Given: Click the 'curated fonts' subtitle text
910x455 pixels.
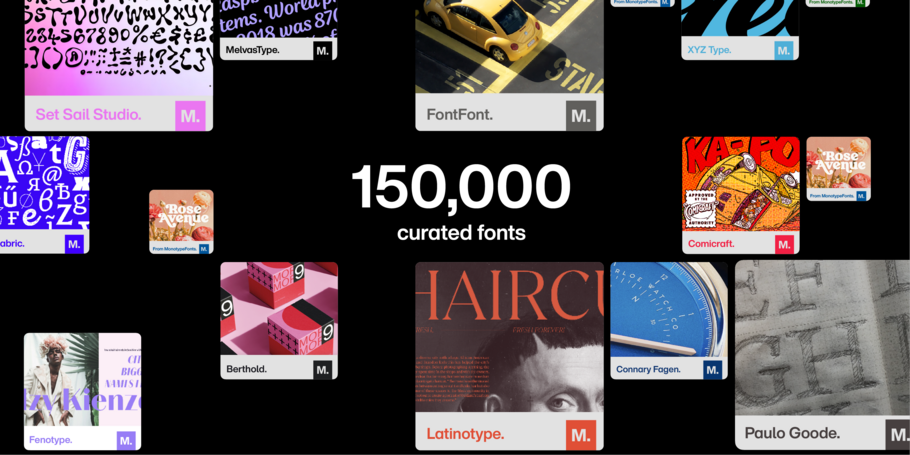Looking at the screenshot, I should point(461,233).
